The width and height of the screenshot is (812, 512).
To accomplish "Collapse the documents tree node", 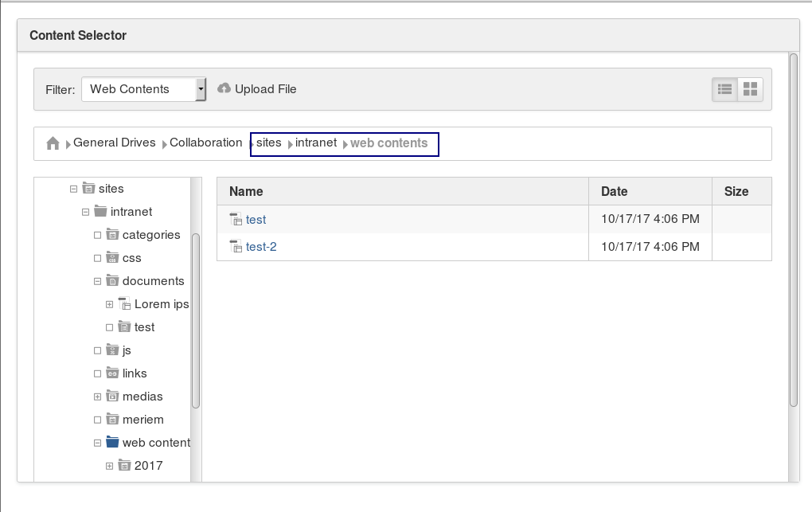I will (x=97, y=281).
